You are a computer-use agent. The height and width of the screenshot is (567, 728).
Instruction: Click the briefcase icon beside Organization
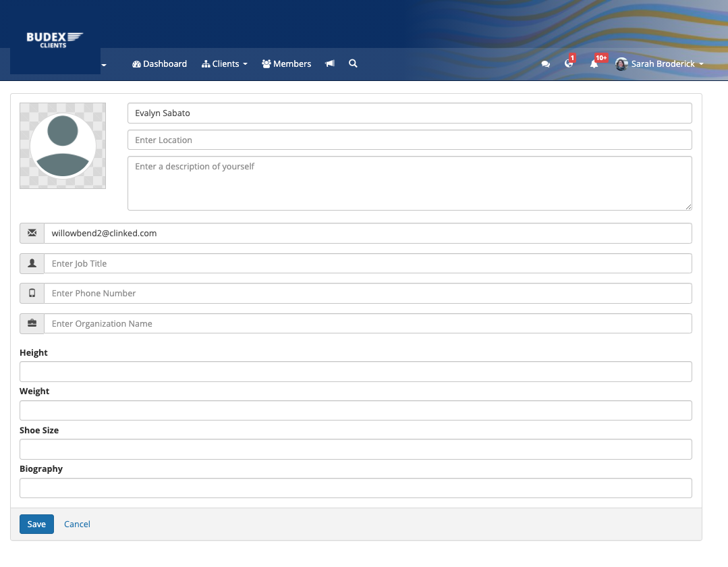coord(32,323)
